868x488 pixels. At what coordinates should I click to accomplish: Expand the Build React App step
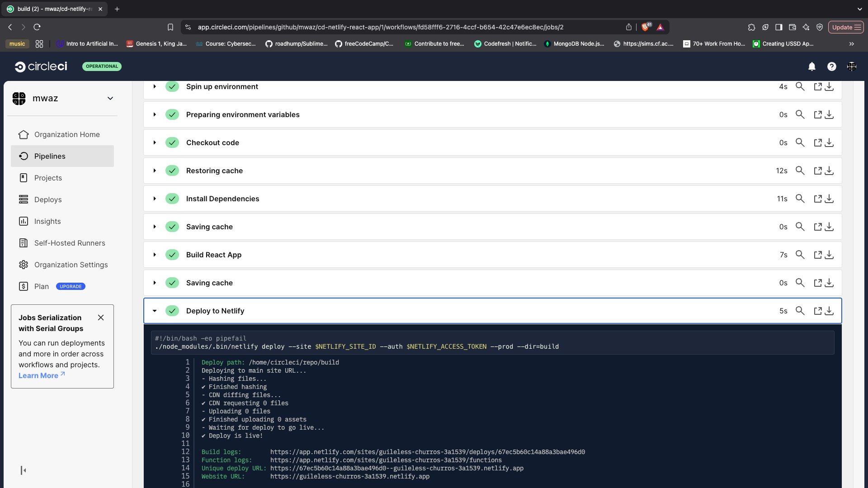pyautogui.click(x=155, y=255)
